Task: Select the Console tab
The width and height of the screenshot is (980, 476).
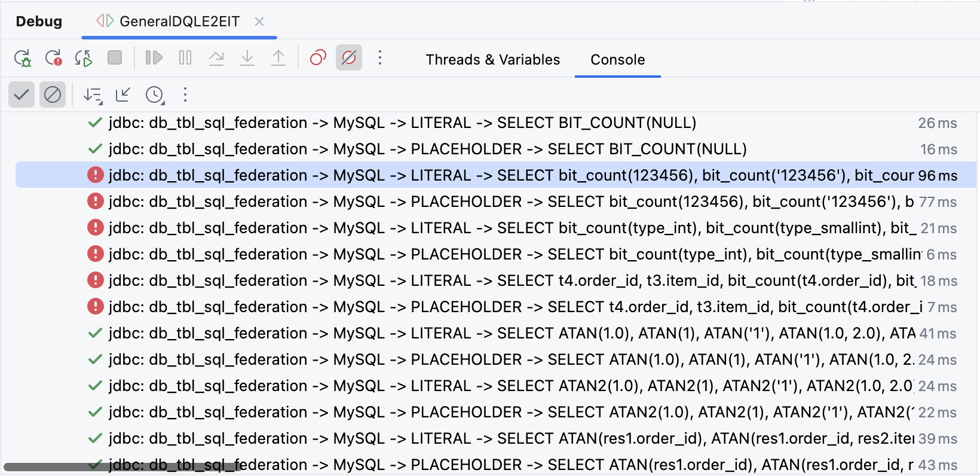Action: (617, 60)
